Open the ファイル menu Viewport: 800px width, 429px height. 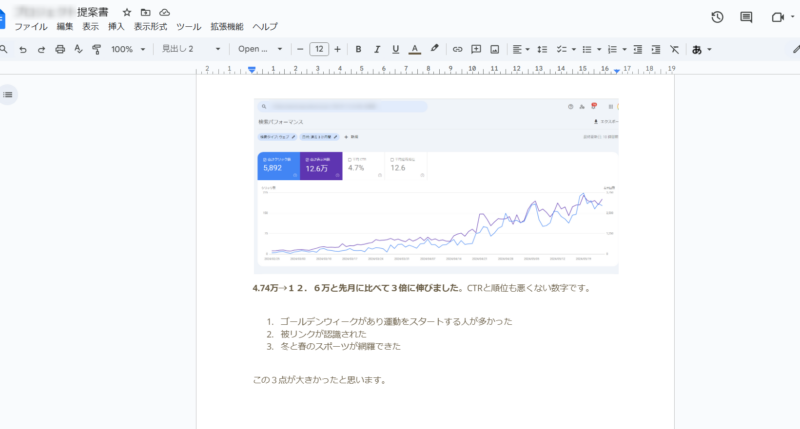(x=31, y=27)
